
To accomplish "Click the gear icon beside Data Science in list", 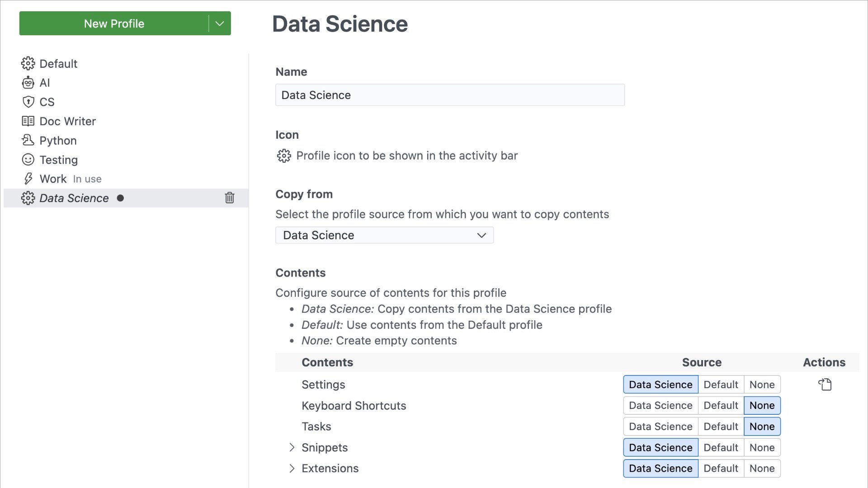I will coord(28,198).
